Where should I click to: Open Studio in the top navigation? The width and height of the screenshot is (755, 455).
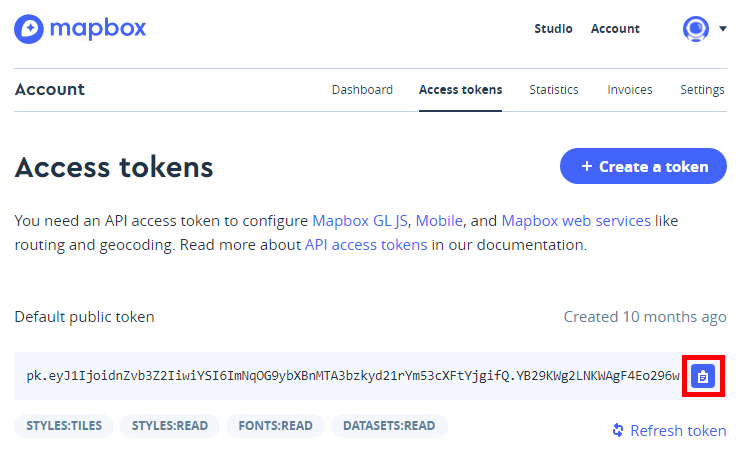[x=553, y=29]
